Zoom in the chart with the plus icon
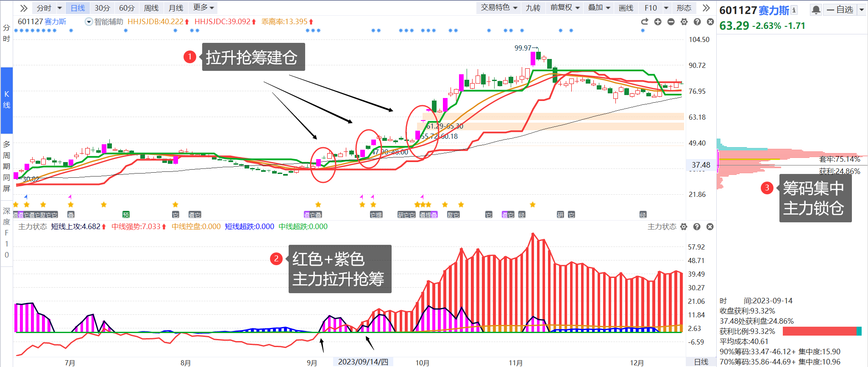Screen dimensions: 868x367 tap(658, 22)
